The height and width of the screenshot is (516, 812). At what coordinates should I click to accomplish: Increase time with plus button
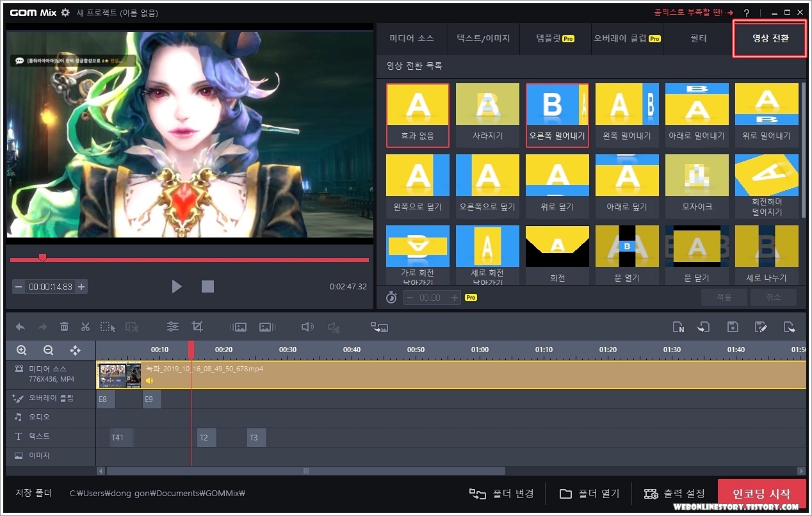click(x=81, y=287)
